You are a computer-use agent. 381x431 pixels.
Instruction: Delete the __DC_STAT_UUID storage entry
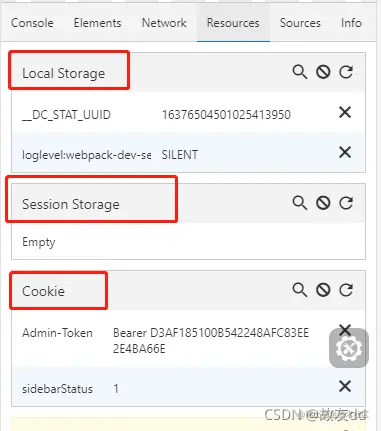pyautogui.click(x=345, y=112)
